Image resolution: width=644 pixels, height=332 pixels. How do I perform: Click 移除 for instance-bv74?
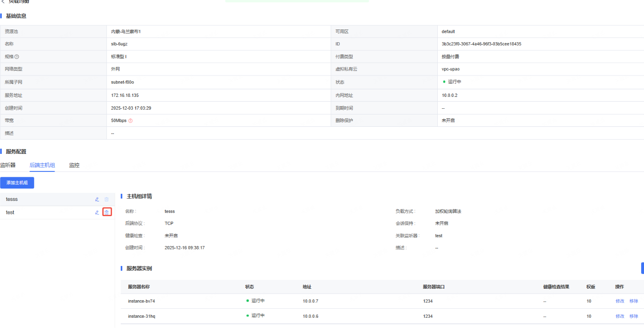click(634, 301)
